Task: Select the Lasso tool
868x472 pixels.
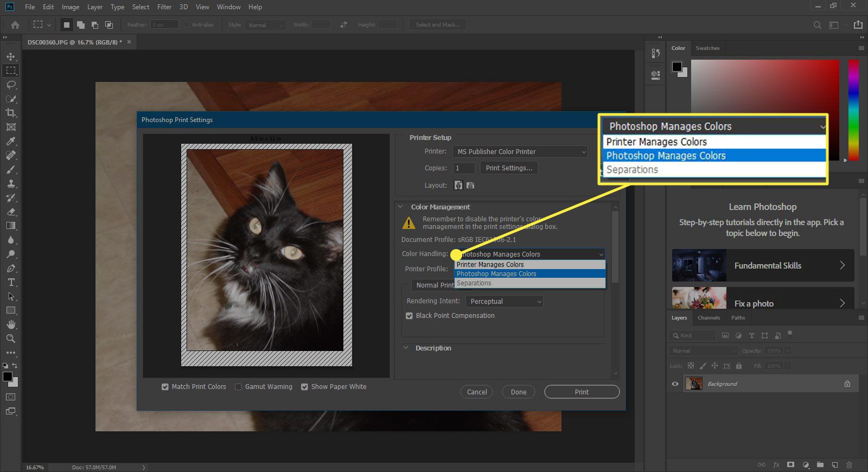Action: (x=11, y=85)
